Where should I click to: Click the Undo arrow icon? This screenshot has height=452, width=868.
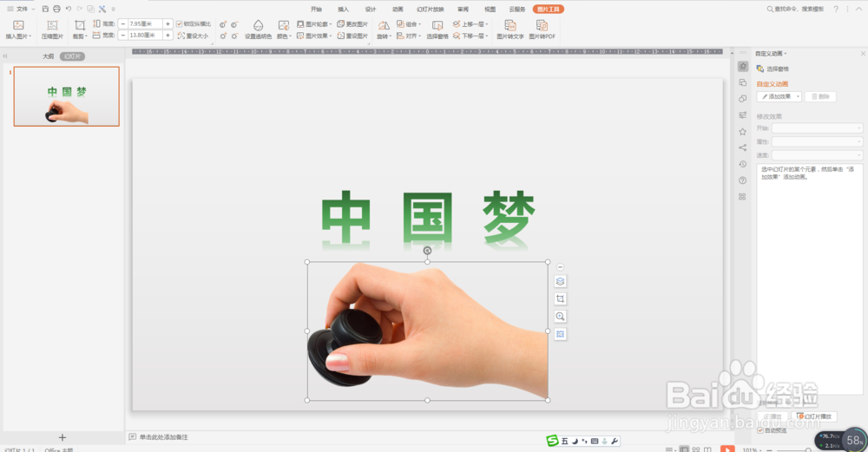[x=68, y=9]
